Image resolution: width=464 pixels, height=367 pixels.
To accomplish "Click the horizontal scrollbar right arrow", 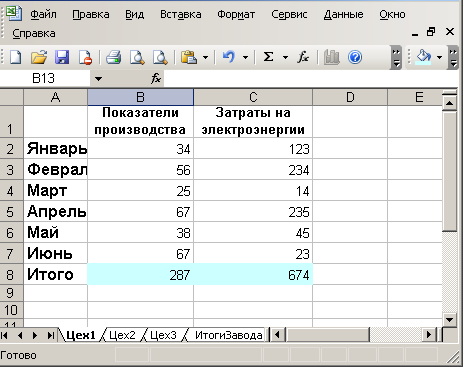I will coord(429,335).
